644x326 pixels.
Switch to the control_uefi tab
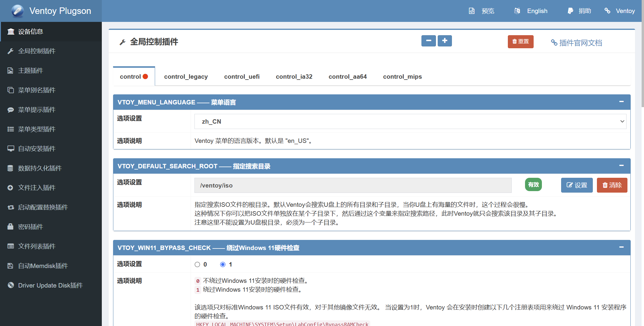pyautogui.click(x=242, y=77)
